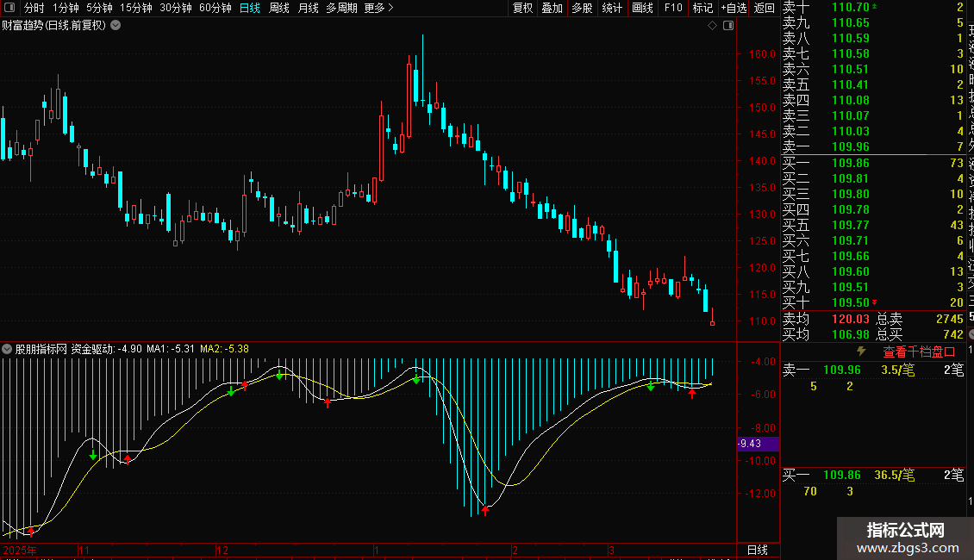Click the green marker beside 卖十 price 110.70
Image resolution: width=974 pixels, height=560 pixels.
pyautogui.click(x=875, y=7)
